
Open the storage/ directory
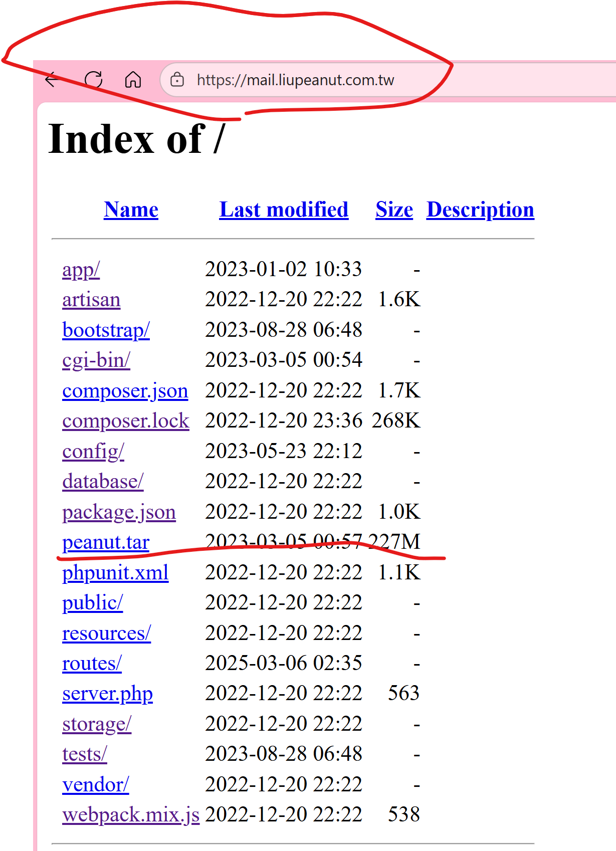point(97,724)
